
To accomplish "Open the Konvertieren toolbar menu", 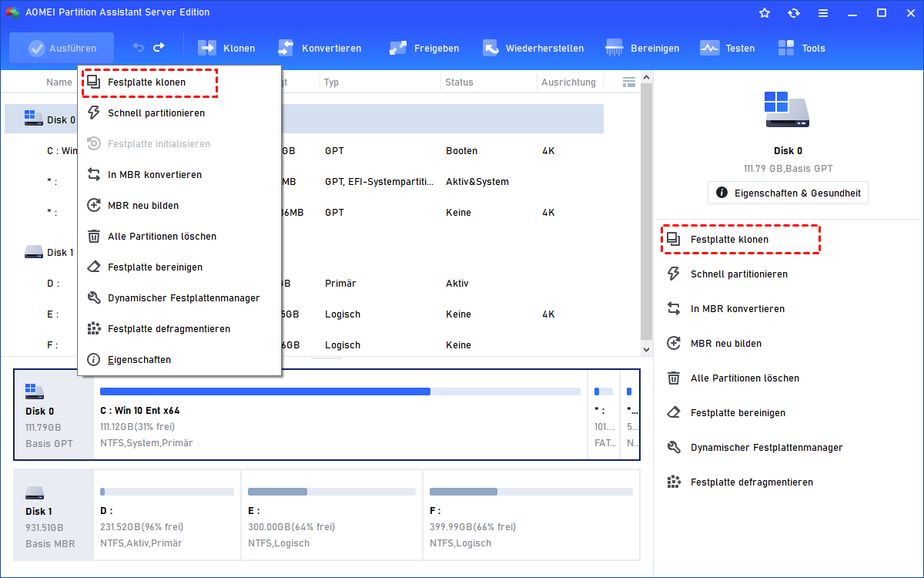I will (x=319, y=48).
